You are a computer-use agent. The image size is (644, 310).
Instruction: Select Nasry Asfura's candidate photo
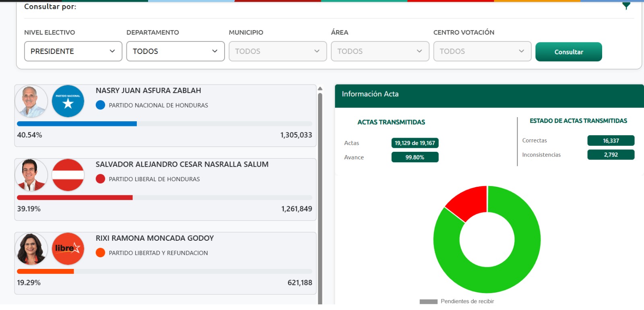click(x=31, y=101)
